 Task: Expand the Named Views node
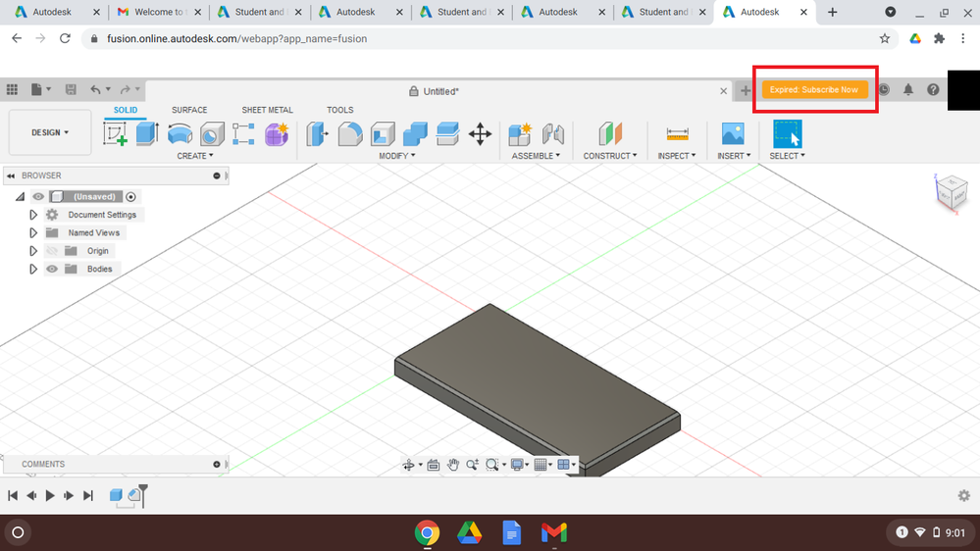point(33,232)
